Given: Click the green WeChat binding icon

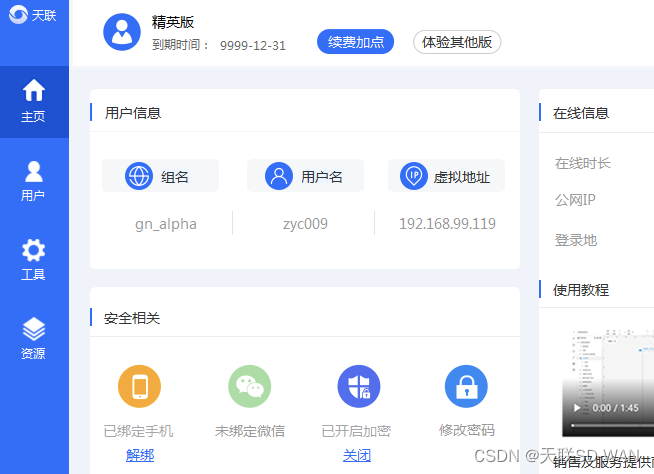Looking at the screenshot, I should tap(249, 386).
